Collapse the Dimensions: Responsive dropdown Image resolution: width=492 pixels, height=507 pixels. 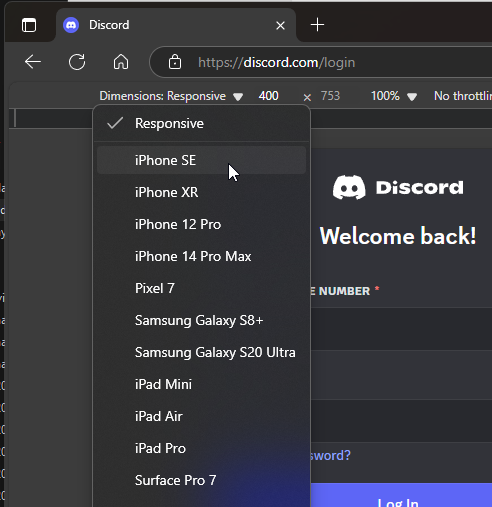coord(171,96)
